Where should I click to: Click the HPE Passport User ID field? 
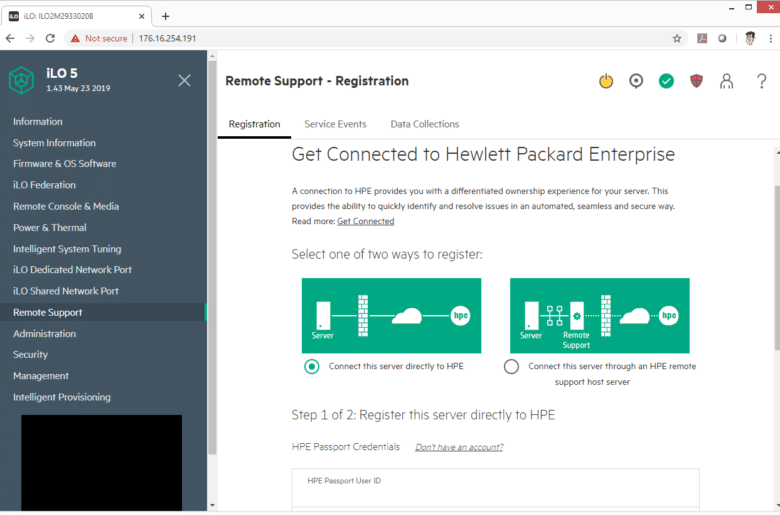pyautogui.click(x=495, y=488)
